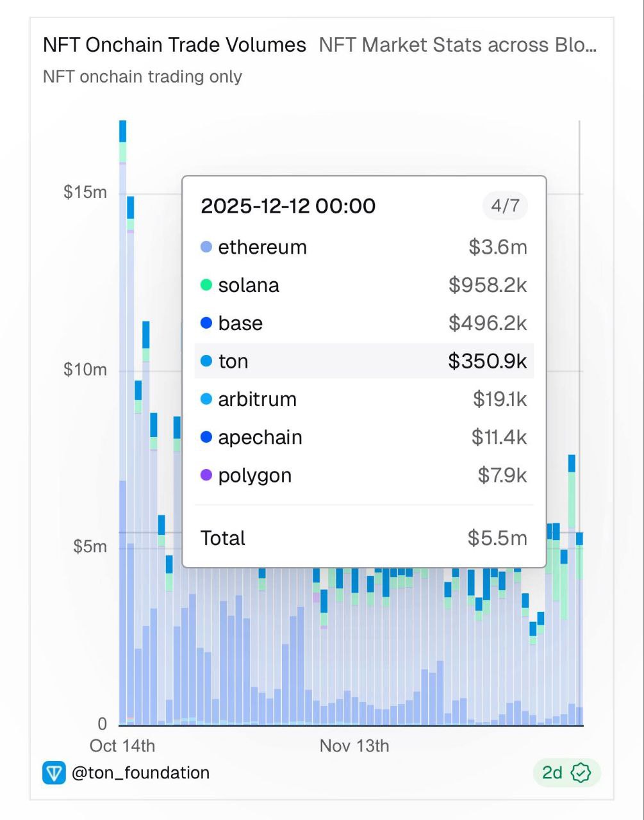
Task: Click the base blue legend dot
Action: point(206,324)
